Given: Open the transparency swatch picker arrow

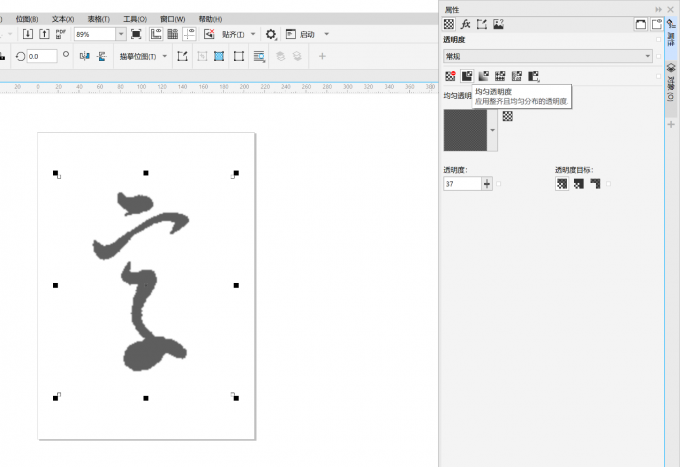Looking at the screenshot, I should click(x=492, y=131).
